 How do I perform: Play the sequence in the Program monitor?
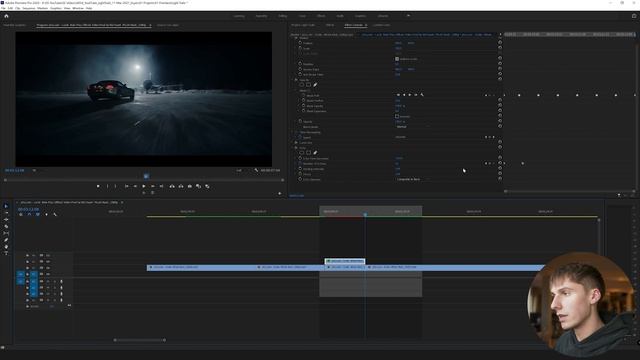pyautogui.click(x=144, y=186)
